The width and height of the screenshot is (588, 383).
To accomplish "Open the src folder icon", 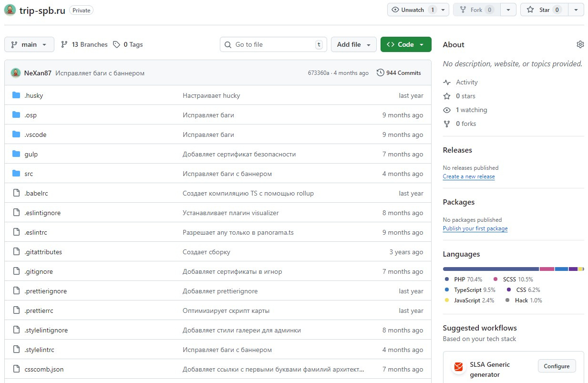I will pos(16,174).
